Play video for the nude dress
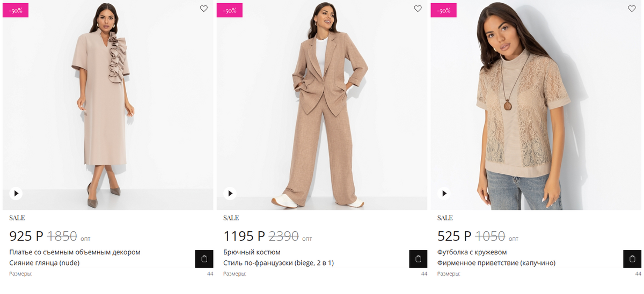This screenshot has width=644, height=294. tap(16, 193)
